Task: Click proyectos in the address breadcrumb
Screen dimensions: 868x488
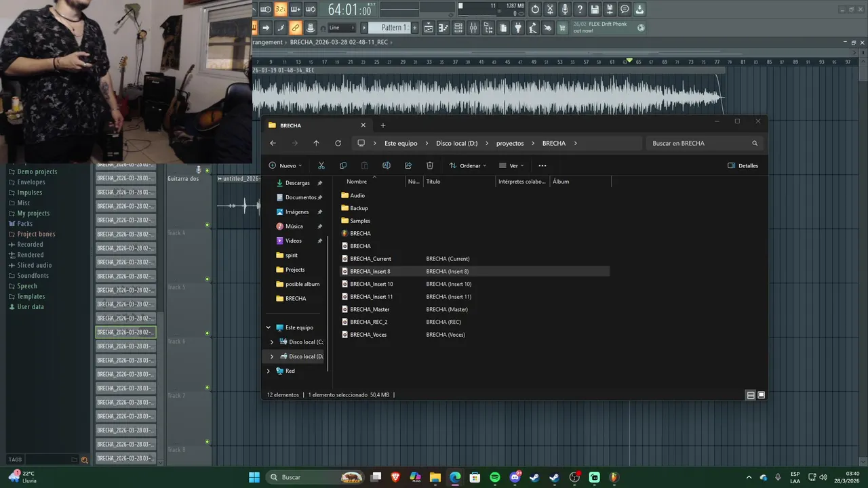Action: click(x=510, y=143)
